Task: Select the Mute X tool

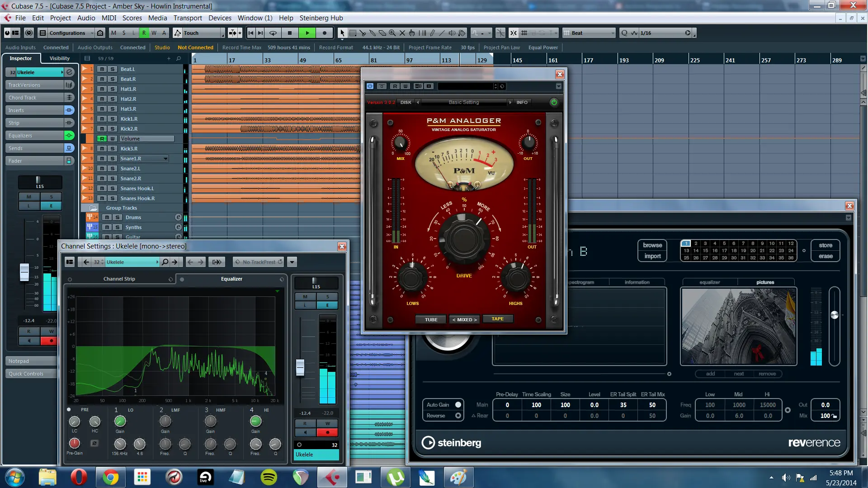Action: (x=402, y=33)
